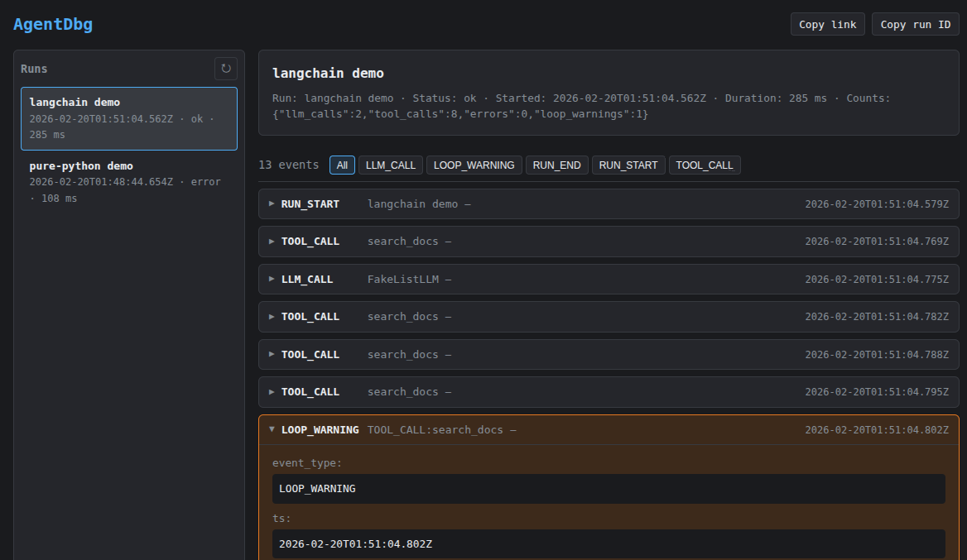Viewport: 967px width, 560px height.
Task: Select the langchain demo run
Action: click(x=128, y=117)
